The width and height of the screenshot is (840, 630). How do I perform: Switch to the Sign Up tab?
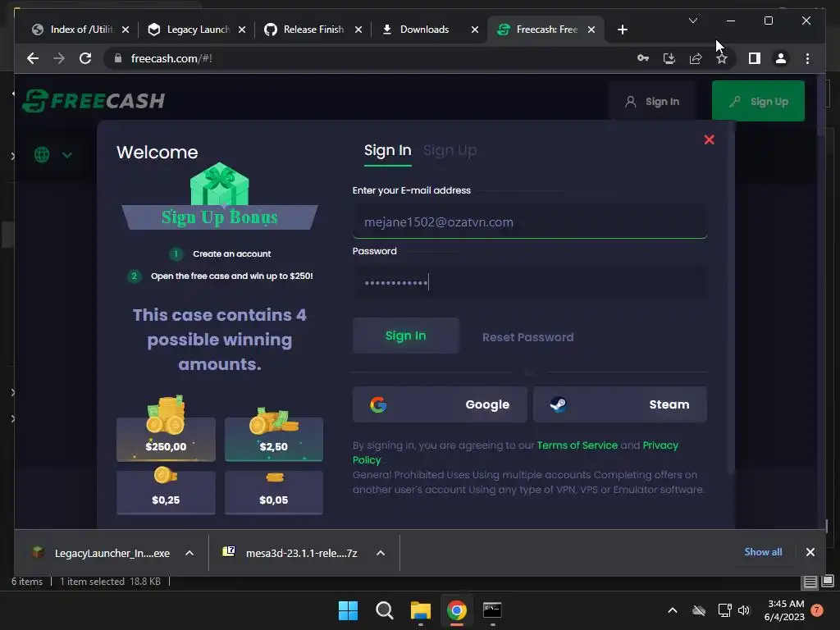450,151
